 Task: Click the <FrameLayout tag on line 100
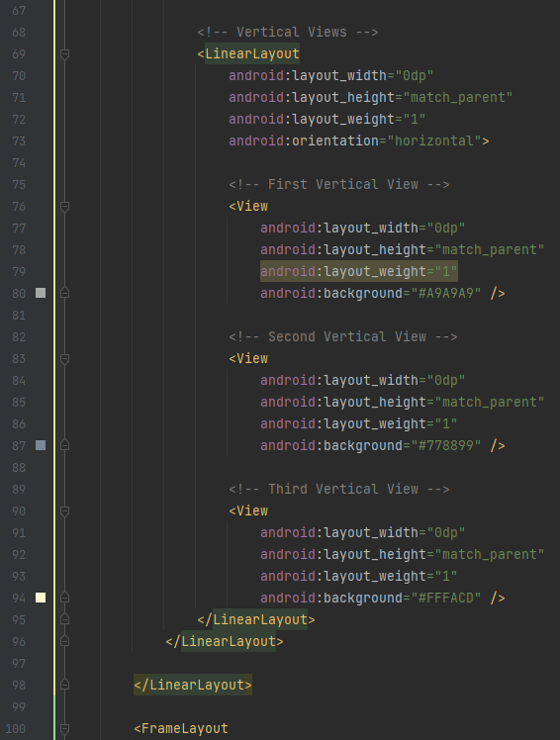[181, 729]
